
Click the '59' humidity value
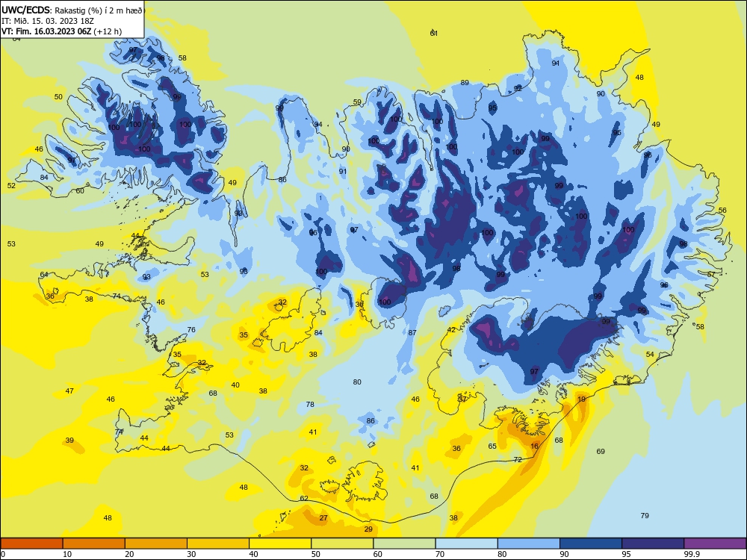pos(357,102)
